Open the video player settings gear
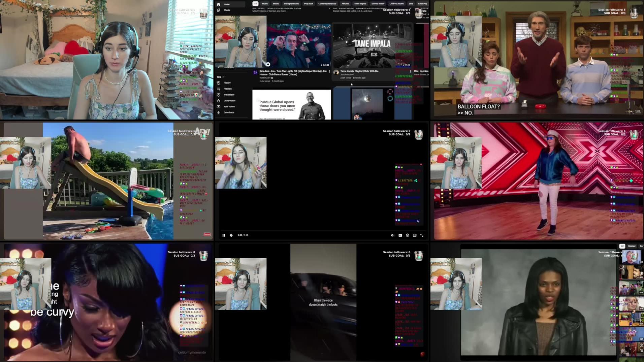Screen dimensions: 644x362 coord(407,235)
